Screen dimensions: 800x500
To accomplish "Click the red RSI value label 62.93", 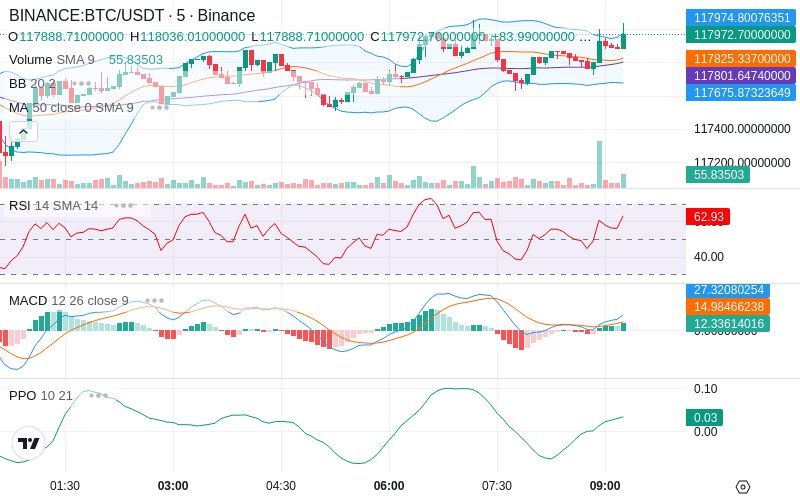I will [708, 216].
